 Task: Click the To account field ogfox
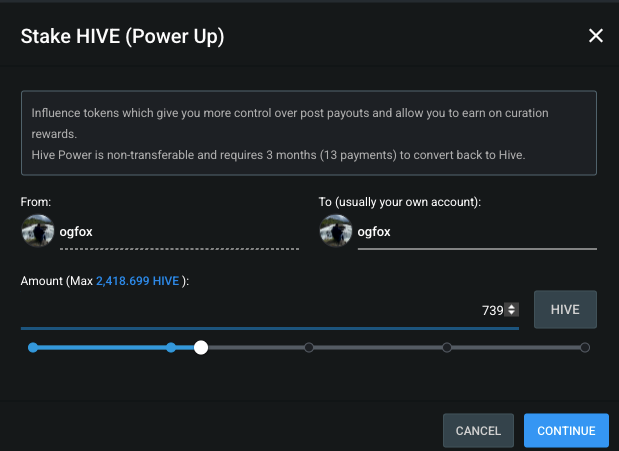tap(477, 232)
